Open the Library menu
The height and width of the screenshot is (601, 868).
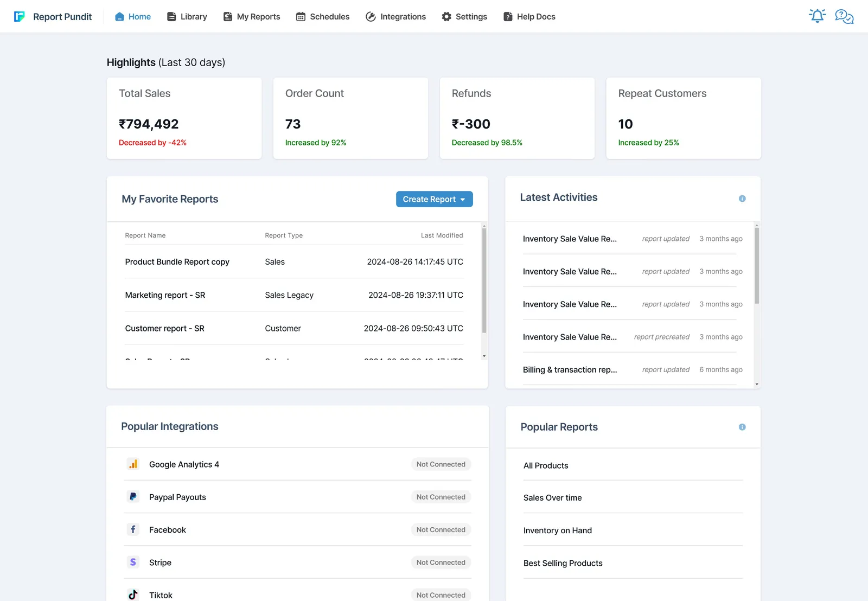point(187,16)
